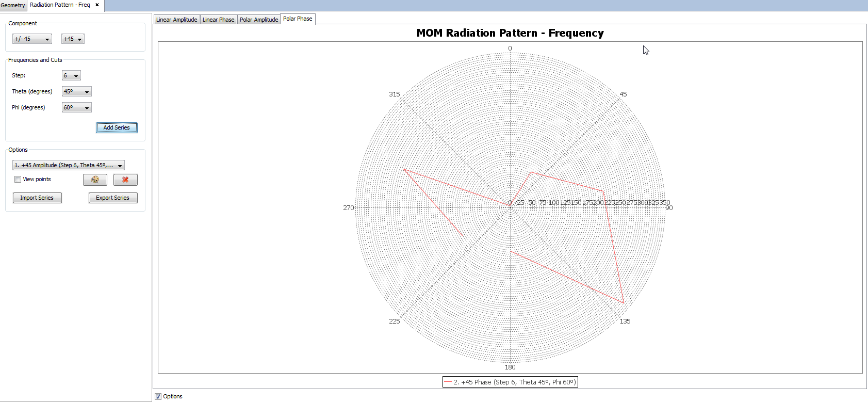Expand the Step dropdown

click(x=71, y=76)
